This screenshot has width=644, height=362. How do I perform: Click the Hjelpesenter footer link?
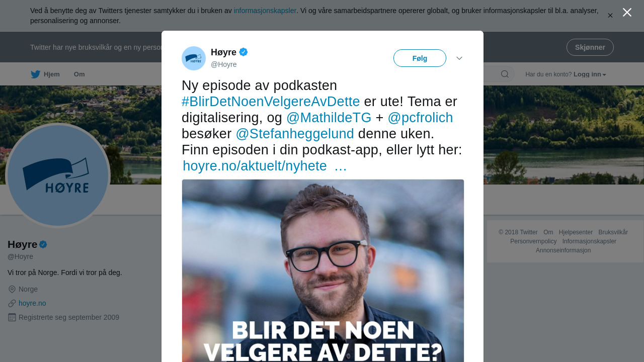(576, 232)
